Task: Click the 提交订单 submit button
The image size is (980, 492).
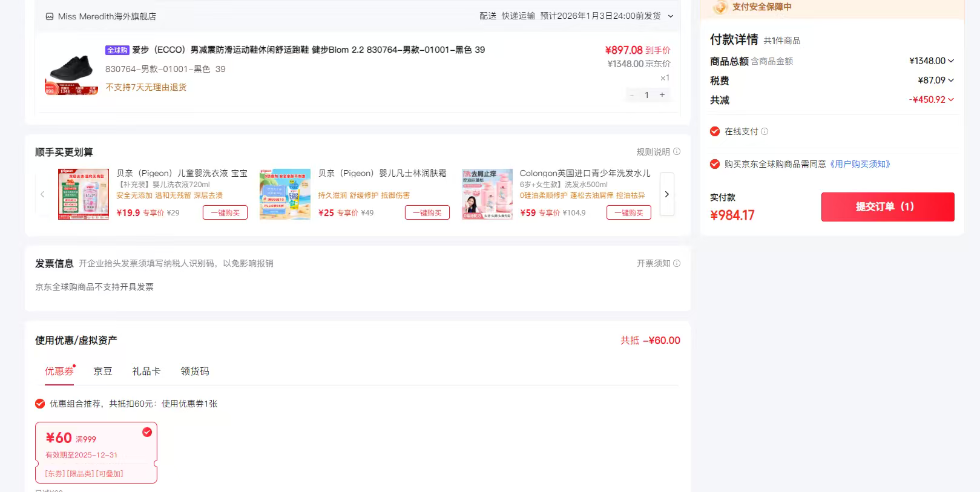Action: pos(887,207)
